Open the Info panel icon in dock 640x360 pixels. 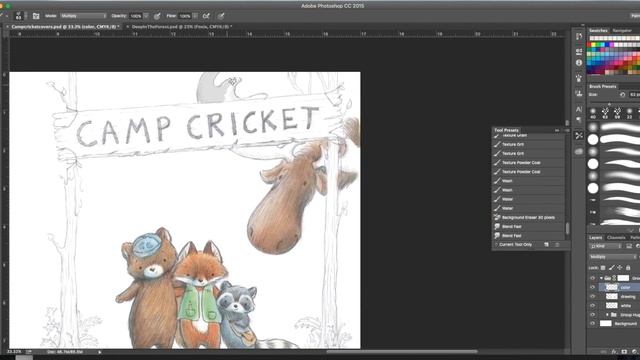579,62
